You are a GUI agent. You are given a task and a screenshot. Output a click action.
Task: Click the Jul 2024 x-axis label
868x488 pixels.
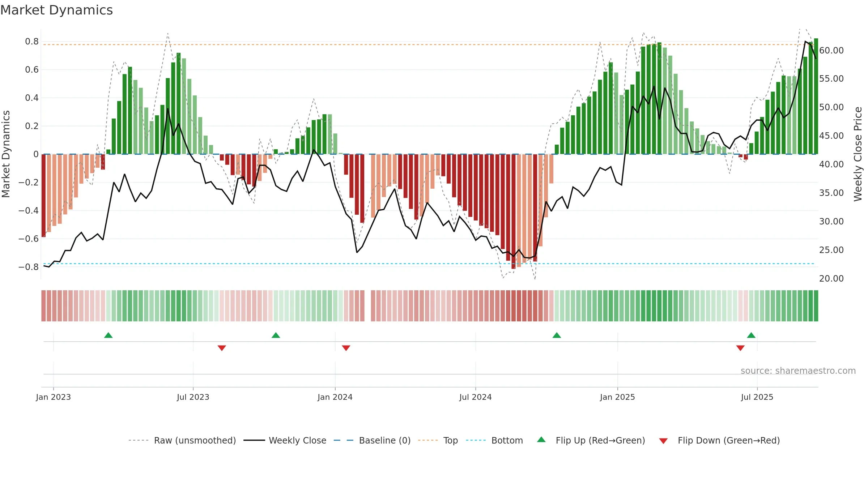tap(476, 397)
